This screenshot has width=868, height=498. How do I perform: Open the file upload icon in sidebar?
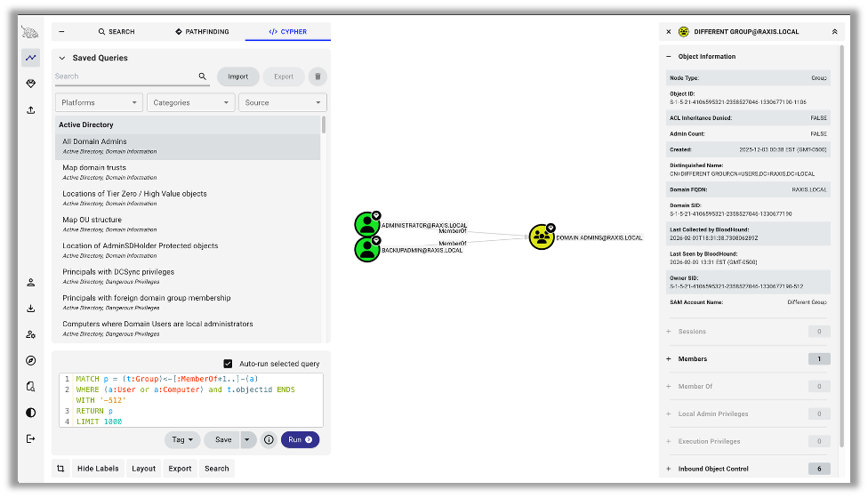(x=31, y=110)
